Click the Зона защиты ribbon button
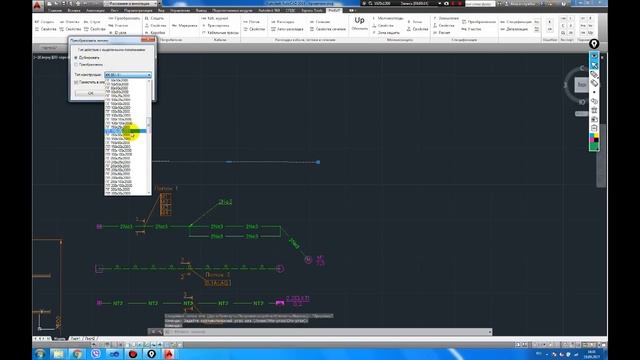 (385, 32)
